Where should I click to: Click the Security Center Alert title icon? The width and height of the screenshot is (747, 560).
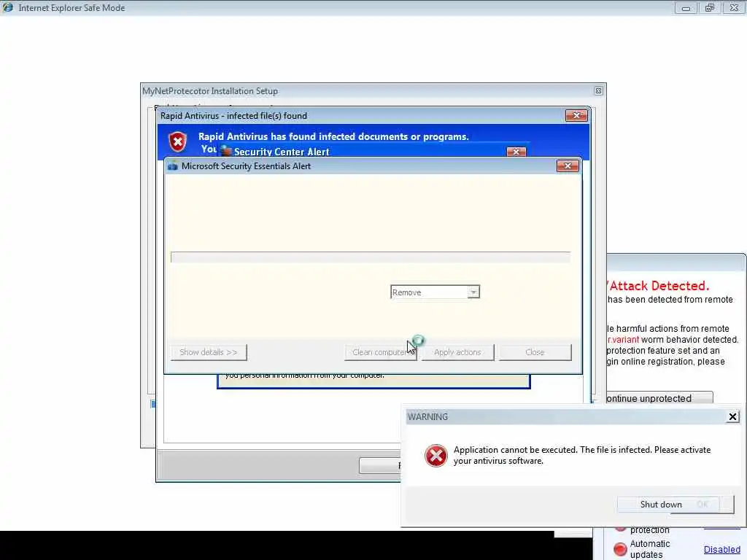226,152
